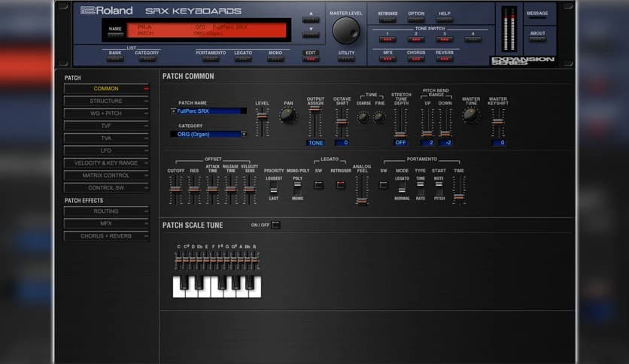
Task: Open the Message button
Action: (537, 16)
